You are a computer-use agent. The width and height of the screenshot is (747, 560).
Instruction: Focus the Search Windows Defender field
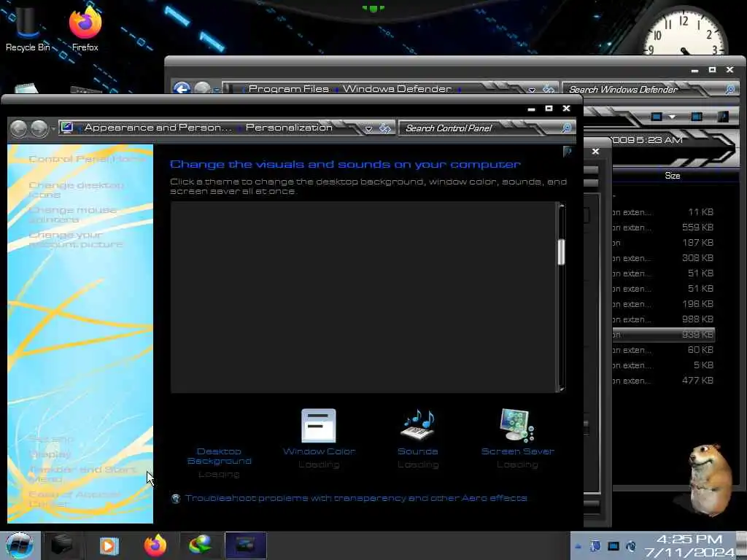coord(643,89)
